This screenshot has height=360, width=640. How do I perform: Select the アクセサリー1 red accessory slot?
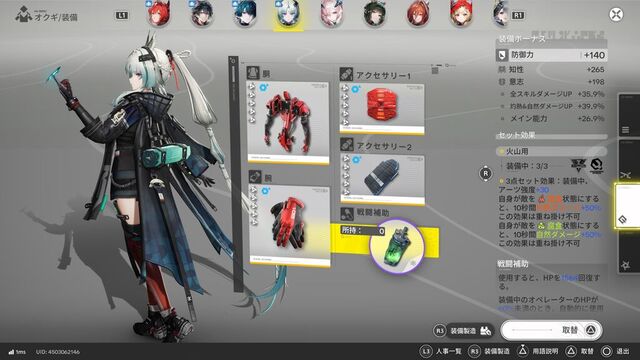pyautogui.click(x=382, y=109)
